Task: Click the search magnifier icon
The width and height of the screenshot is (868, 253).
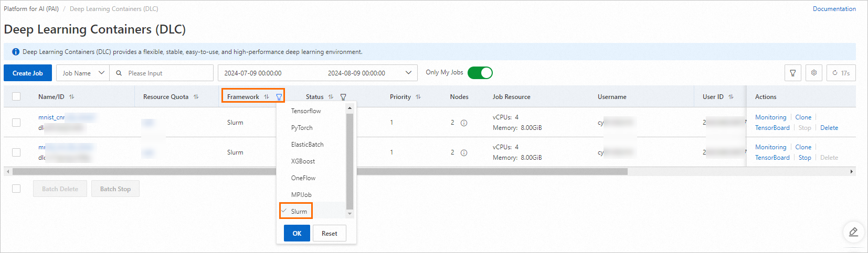Action: pos(119,73)
